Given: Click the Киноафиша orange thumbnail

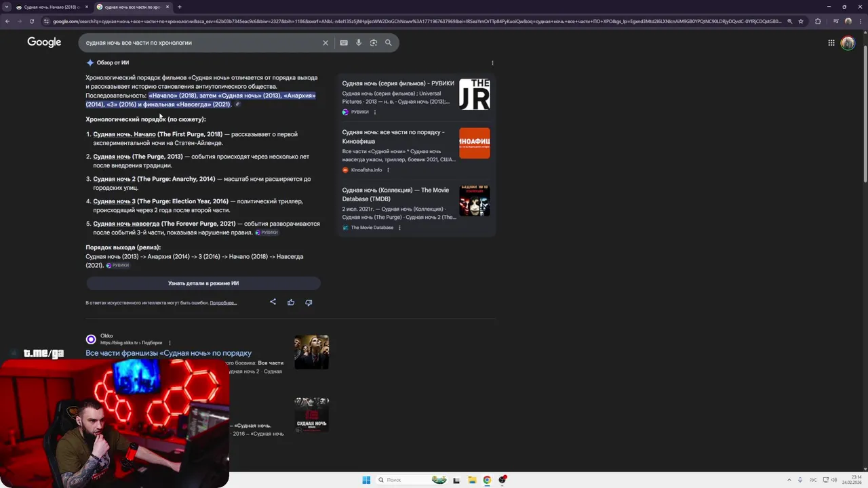Looking at the screenshot, I should pos(474,143).
